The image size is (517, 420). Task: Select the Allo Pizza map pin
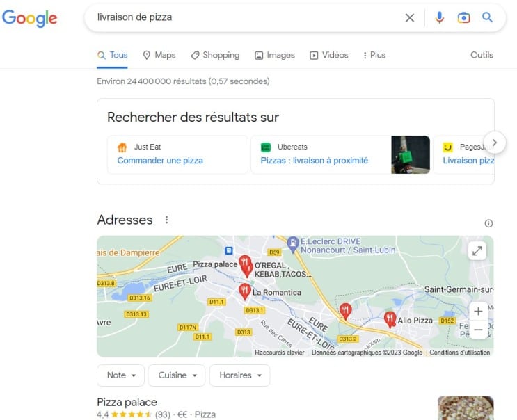pos(390,320)
